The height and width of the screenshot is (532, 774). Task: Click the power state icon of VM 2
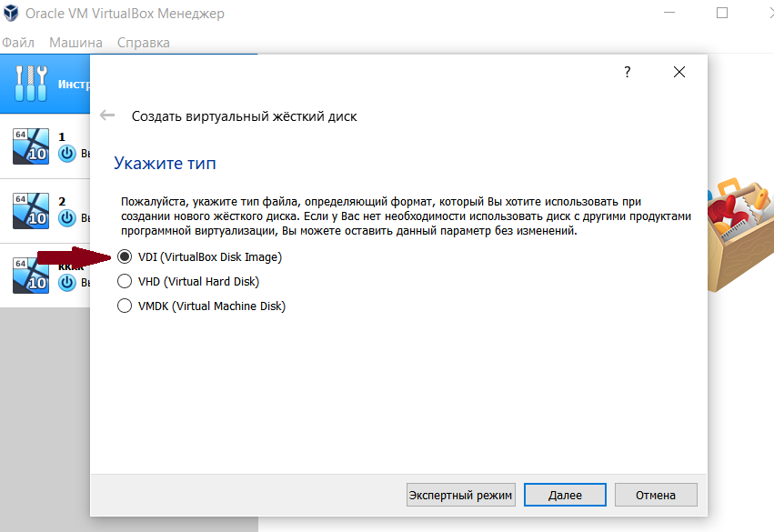pos(66,218)
